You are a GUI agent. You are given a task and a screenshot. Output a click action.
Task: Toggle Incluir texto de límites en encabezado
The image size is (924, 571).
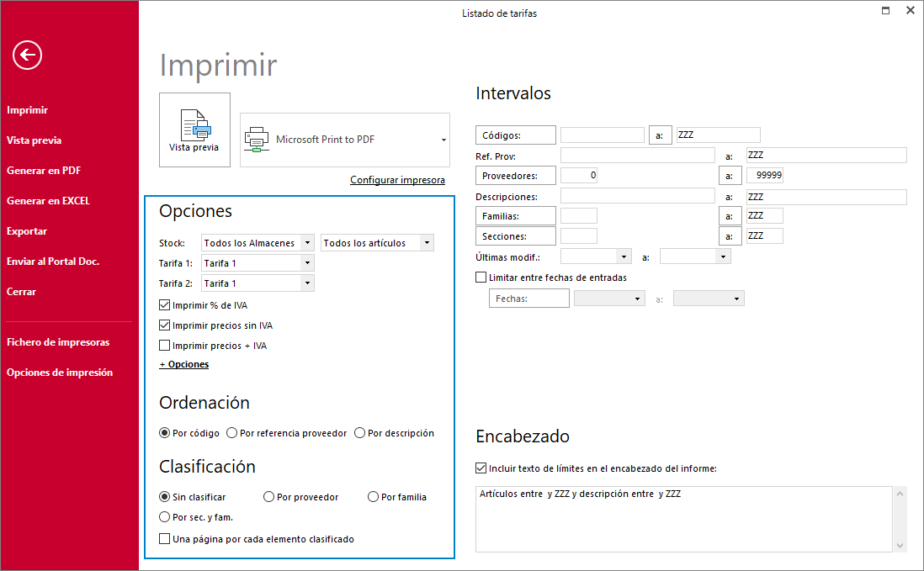point(481,468)
